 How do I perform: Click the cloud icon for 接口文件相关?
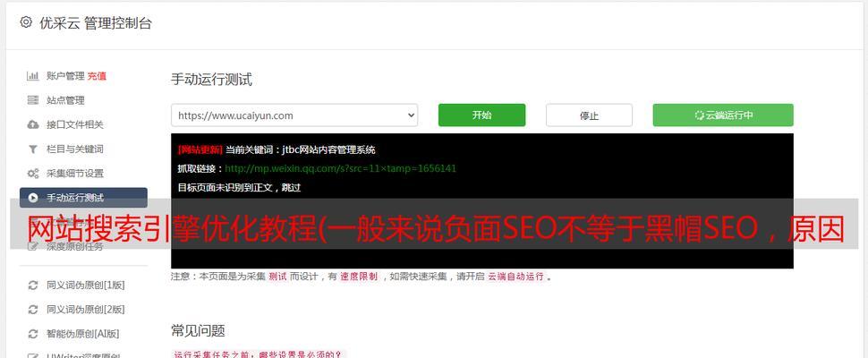pyautogui.click(x=32, y=125)
